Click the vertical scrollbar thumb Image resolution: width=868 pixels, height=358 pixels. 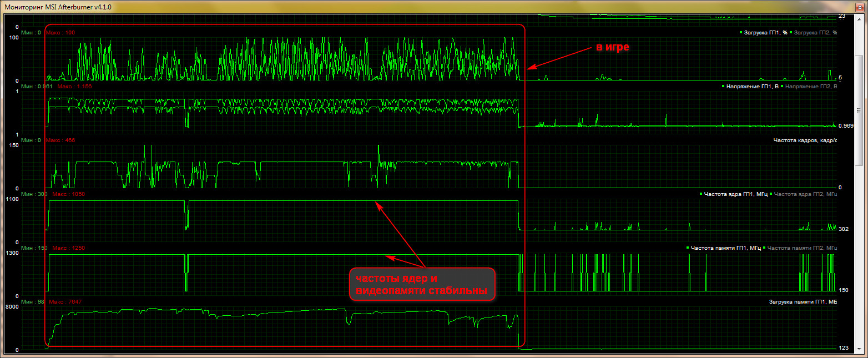click(x=859, y=111)
